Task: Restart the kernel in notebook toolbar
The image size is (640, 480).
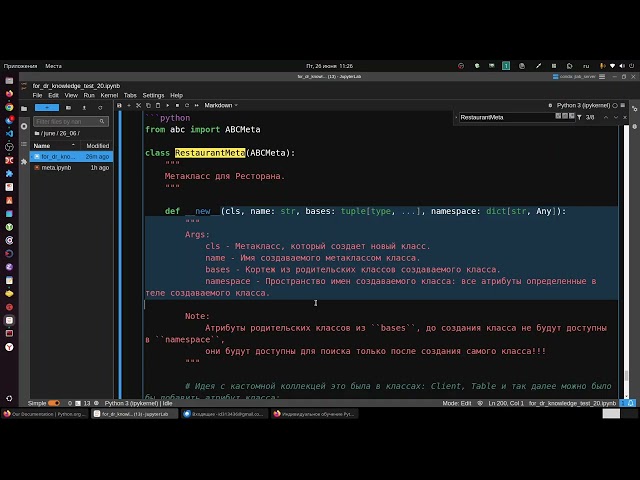Action: [x=187, y=105]
